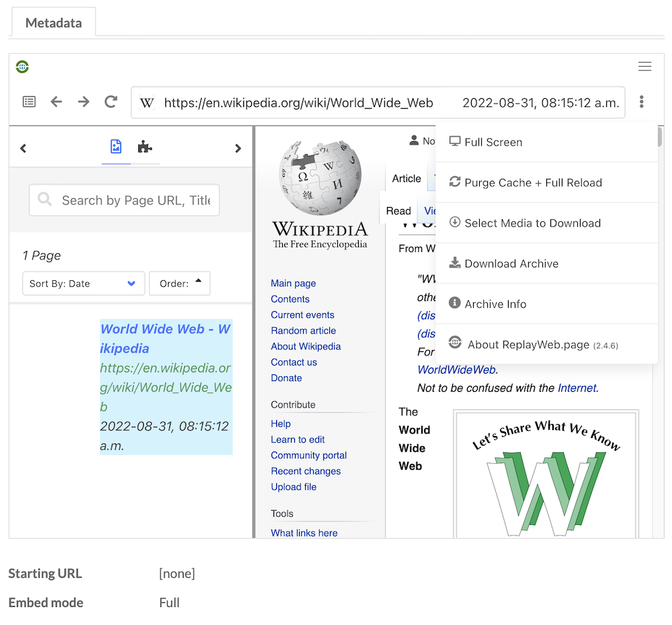Go forward with the right arrow
672x625 pixels.
point(83,101)
